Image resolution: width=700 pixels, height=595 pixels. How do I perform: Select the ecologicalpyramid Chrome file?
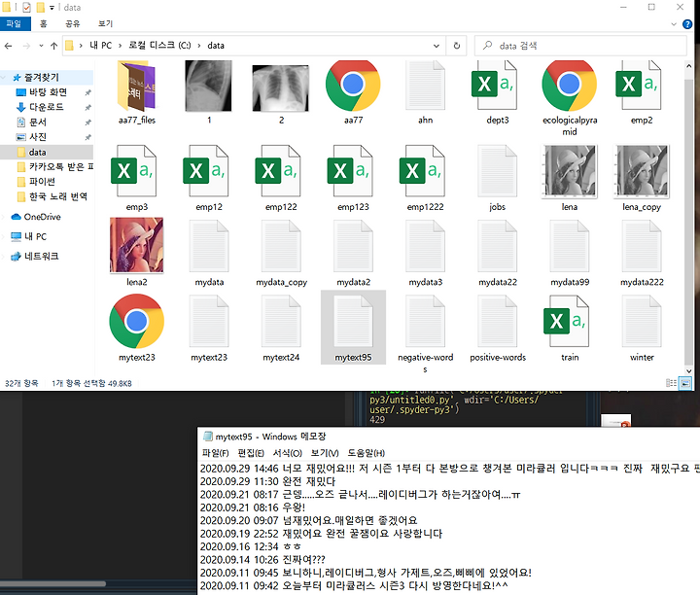pyautogui.click(x=570, y=97)
